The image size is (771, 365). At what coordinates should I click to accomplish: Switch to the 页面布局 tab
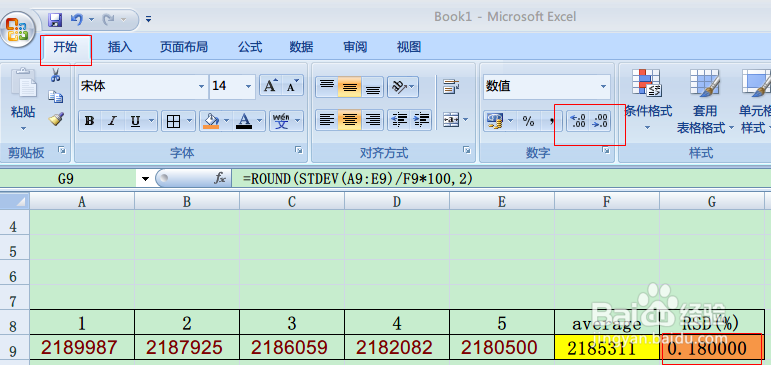184,47
